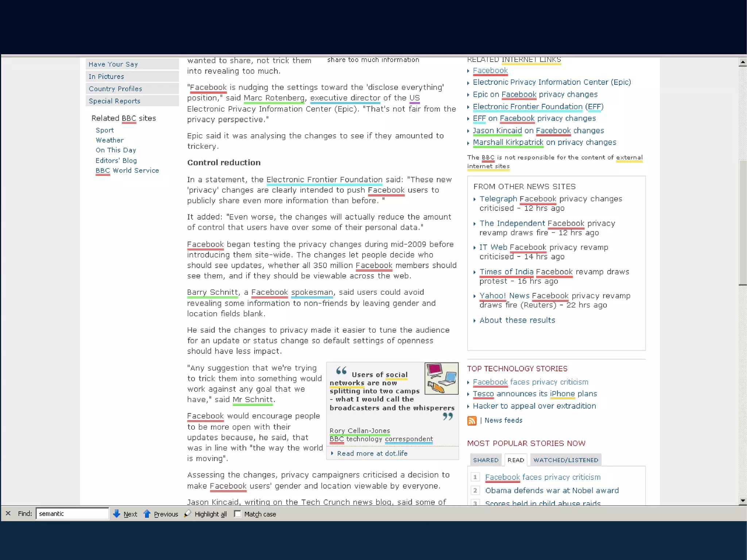Viewport: 747px width, 560px height.
Task: Open Tesco announces its iPhone plans story
Action: pos(535,394)
